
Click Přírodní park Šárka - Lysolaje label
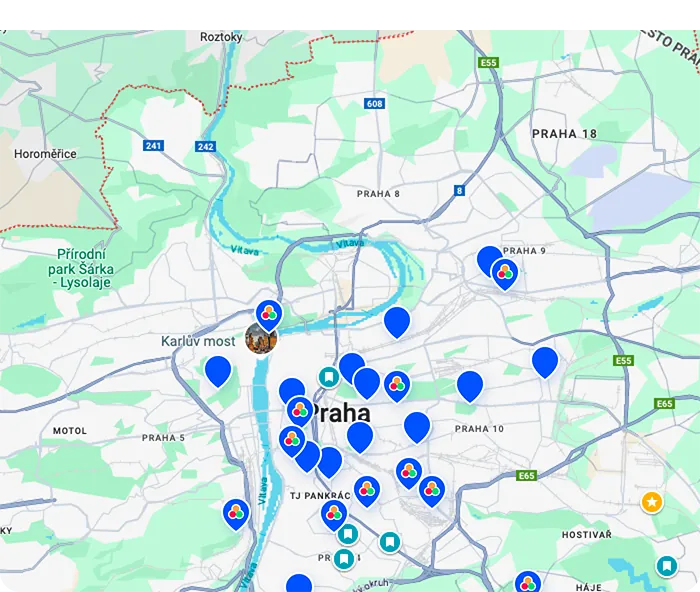81,269
